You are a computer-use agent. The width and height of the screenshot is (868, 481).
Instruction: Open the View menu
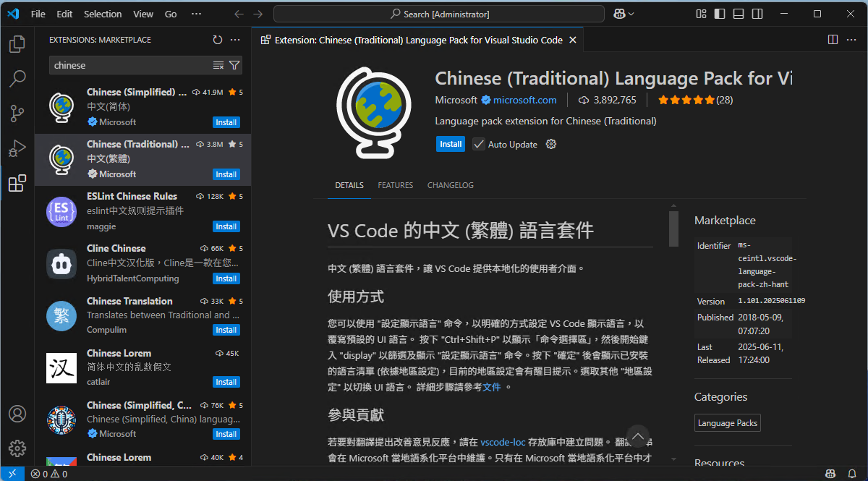tap(142, 13)
